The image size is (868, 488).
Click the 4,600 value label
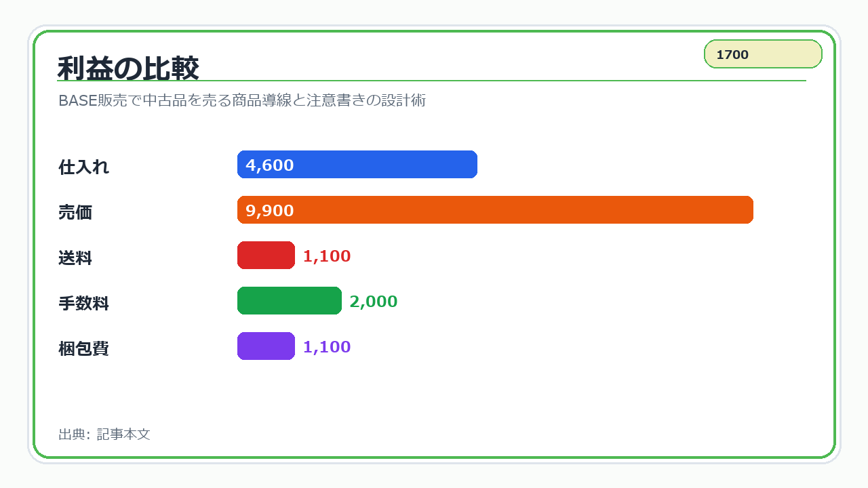270,165
